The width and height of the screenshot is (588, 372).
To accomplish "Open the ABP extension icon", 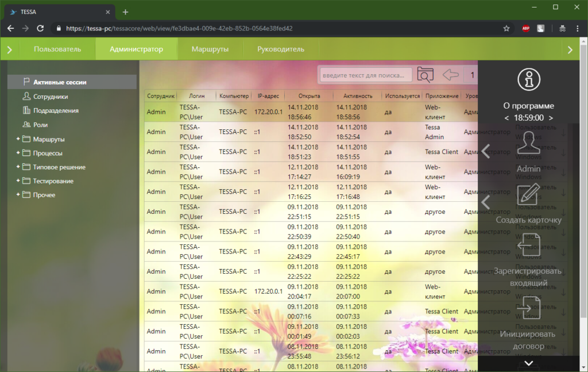I will coord(525,28).
